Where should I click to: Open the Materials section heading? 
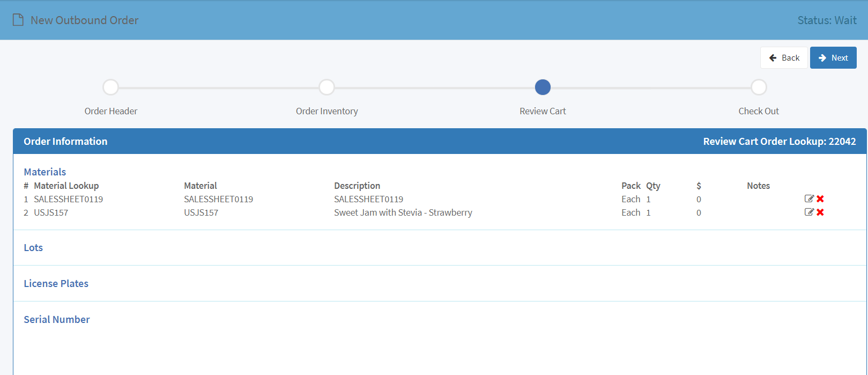click(x=45, y=172)
